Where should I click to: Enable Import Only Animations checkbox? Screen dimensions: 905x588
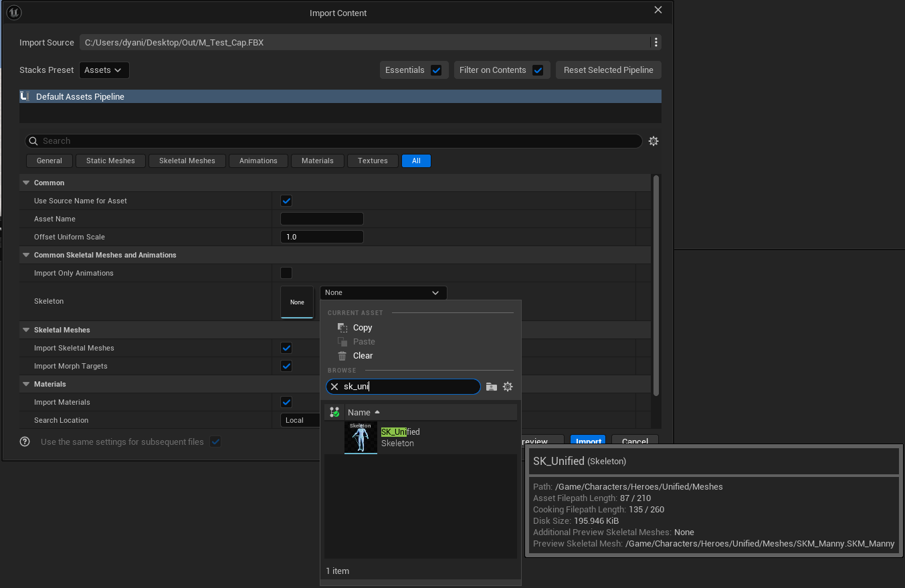[x=286, y=273]
